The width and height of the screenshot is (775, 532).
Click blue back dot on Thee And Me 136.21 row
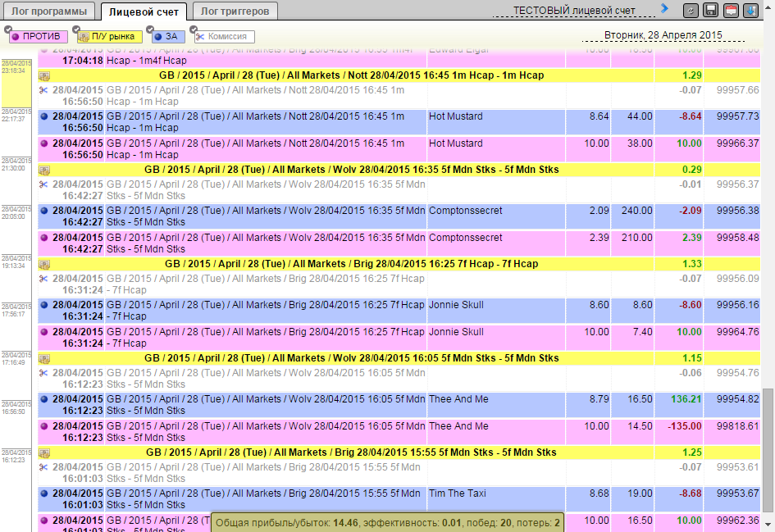[x=44, y=400]
